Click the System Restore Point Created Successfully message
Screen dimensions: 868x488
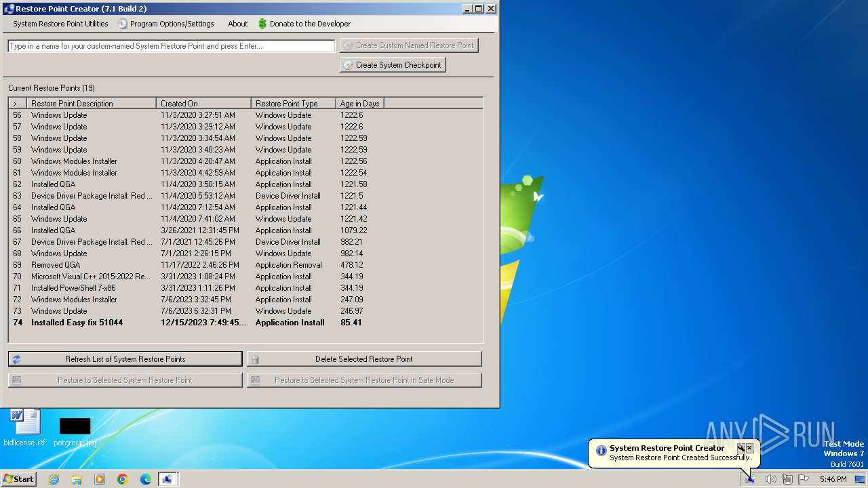pos(680,457)
